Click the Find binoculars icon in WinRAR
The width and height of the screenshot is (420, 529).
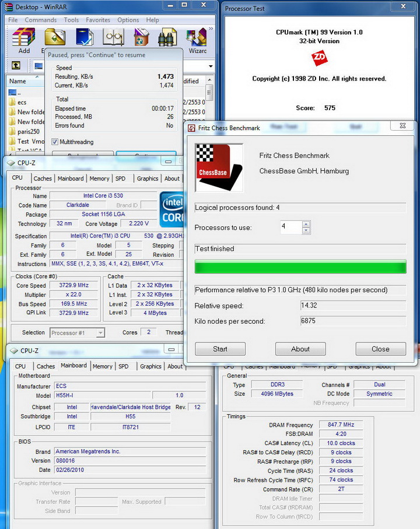coord(167,37)
